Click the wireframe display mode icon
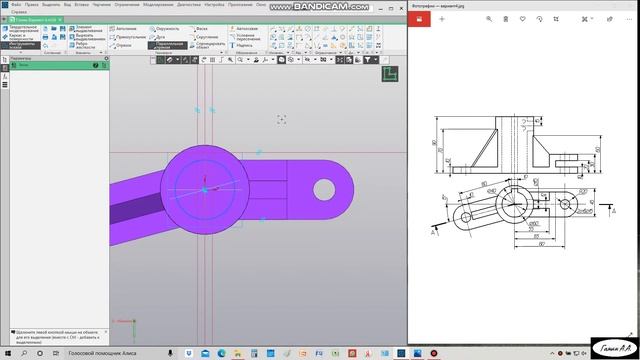Image resolution: width=640 pixels, height=360 pixels. [291, 60]
